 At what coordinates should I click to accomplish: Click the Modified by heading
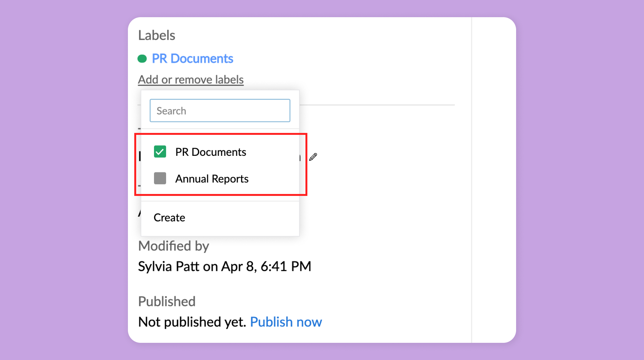[x=173, y=246]
